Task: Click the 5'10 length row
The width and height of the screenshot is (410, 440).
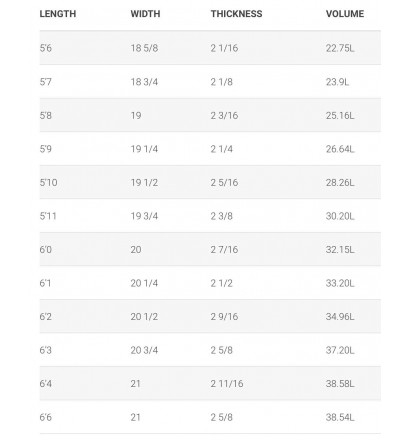Action: (210, 182)
